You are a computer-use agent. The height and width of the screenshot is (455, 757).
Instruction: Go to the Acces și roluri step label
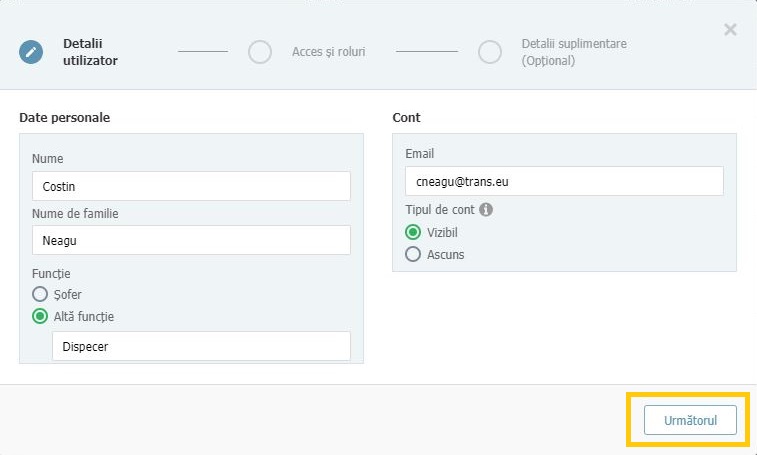[328, 52]
